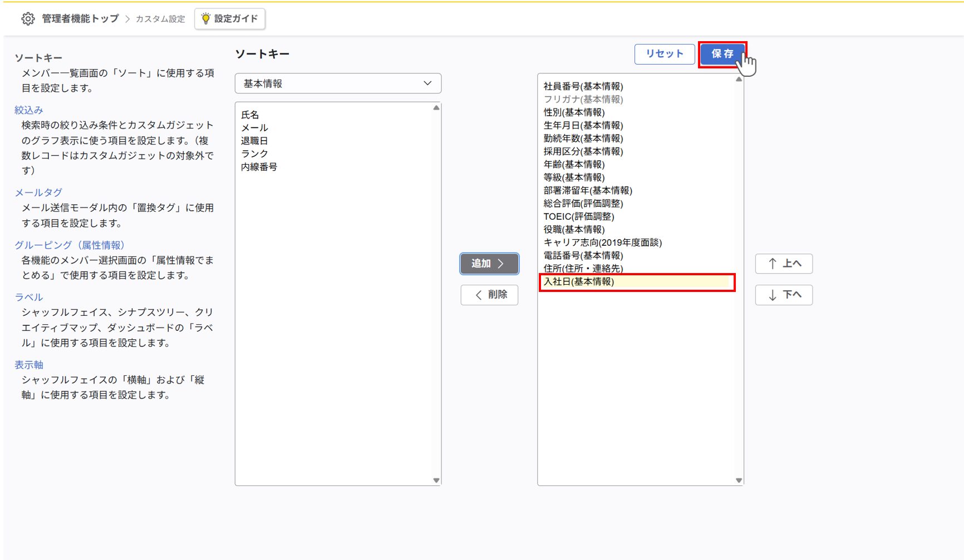
Task: Go to グルーピング（属性情報） settings
Action: click(70, 245)
